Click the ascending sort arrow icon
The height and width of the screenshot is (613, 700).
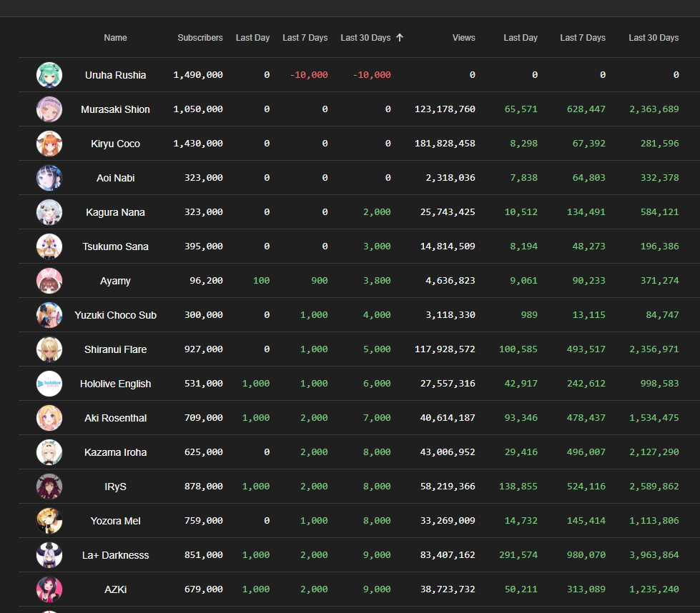click(x=400, y=37)
